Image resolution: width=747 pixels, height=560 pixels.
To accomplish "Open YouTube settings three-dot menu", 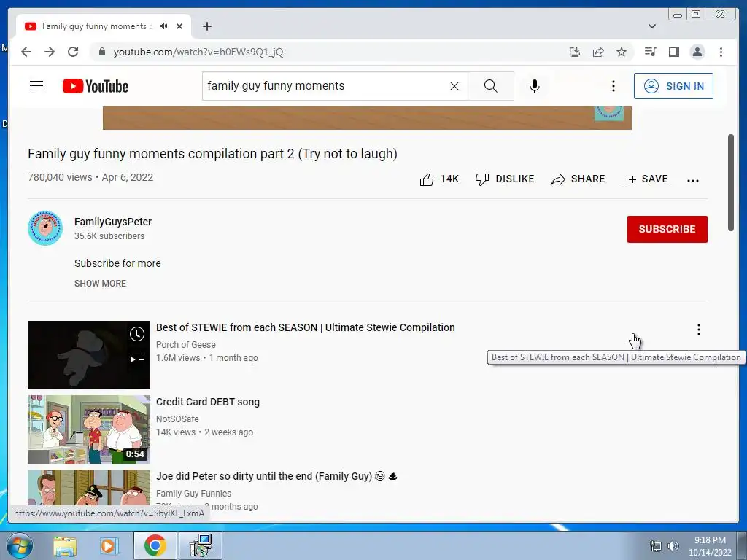I will pos(613,86).
